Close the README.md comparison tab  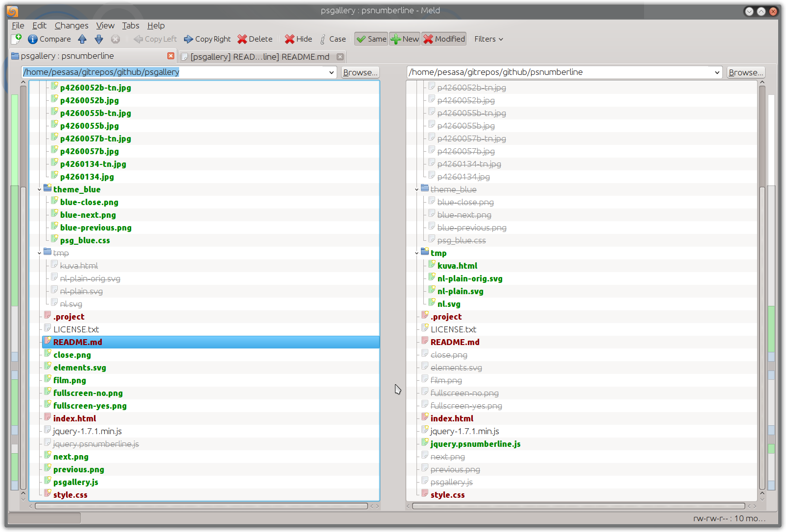pyautogui.click(x=340, y=57)
